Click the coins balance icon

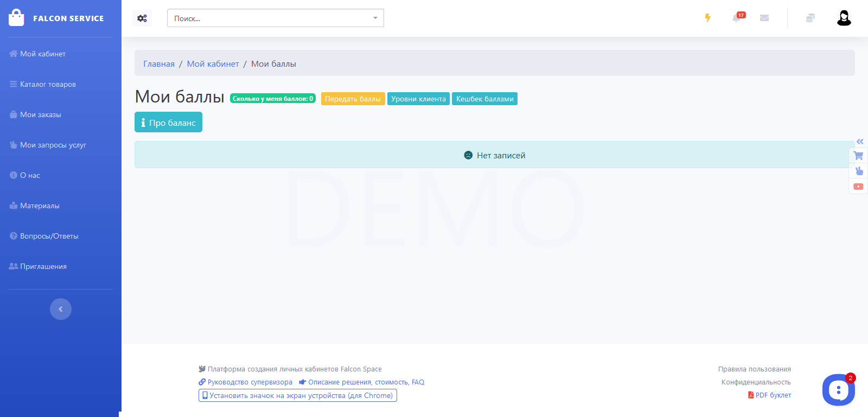click(x=810, y=18)
